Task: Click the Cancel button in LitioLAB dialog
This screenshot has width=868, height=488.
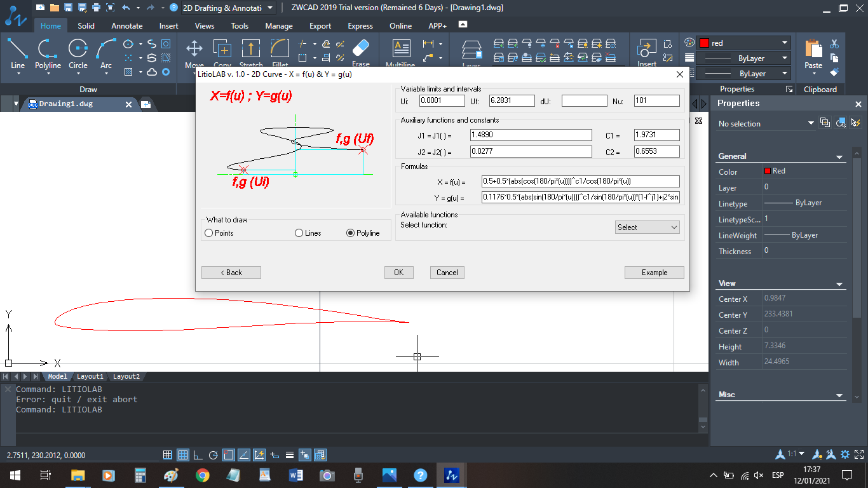Action: 447,272
